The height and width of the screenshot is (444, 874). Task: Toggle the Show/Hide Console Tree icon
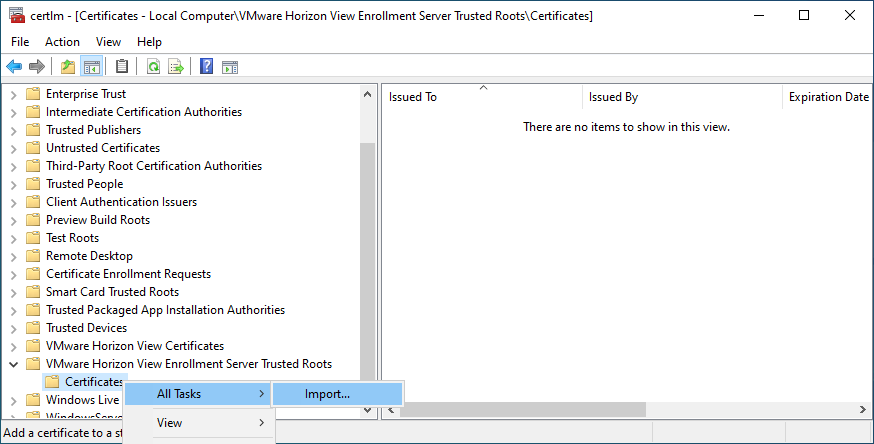(x=91, y=67)
